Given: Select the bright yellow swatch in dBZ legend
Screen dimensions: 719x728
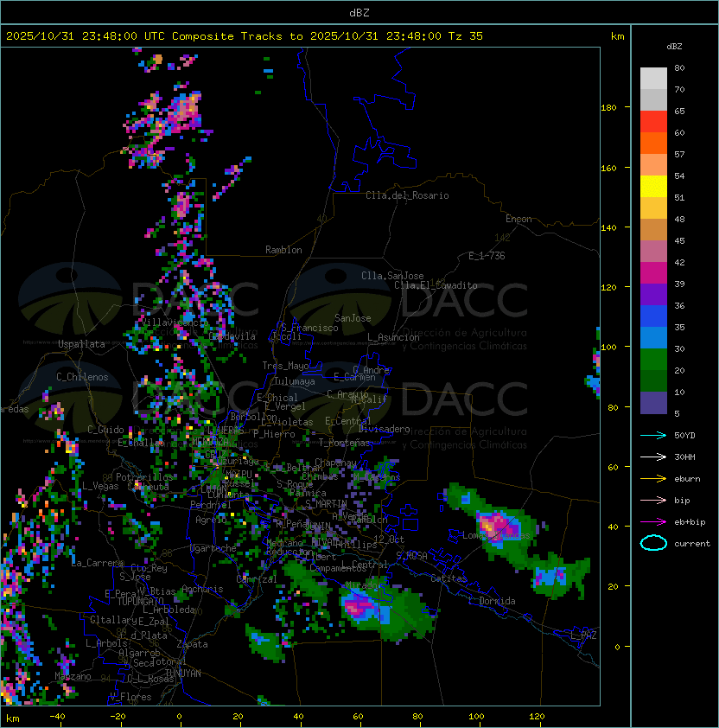Looking at the screenshot, I should 653,187.
